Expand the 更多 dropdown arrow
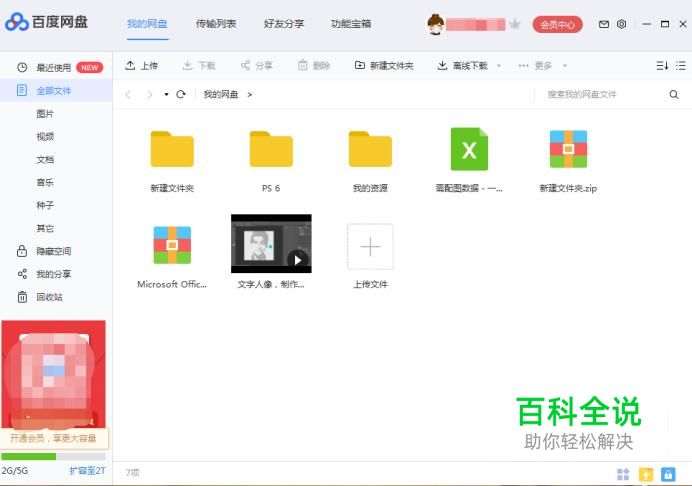The height and width of the screenshot is (486, 692). [x=564, y=66]
